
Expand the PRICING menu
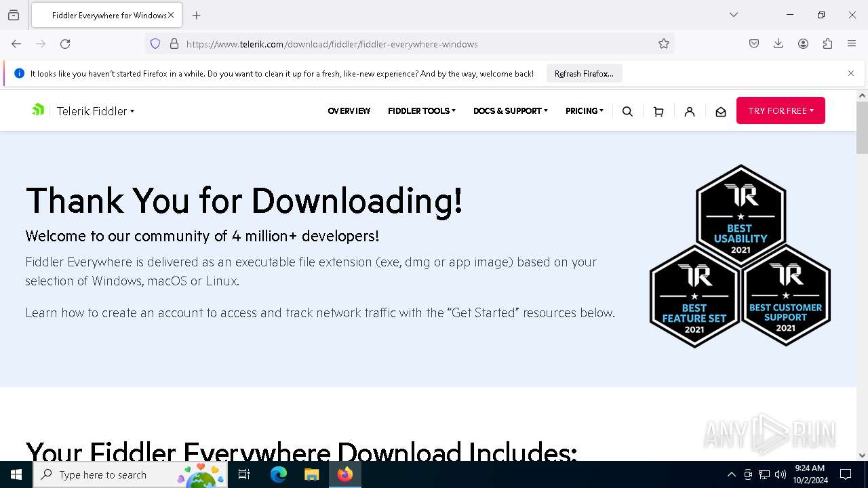tap(585, 111)
